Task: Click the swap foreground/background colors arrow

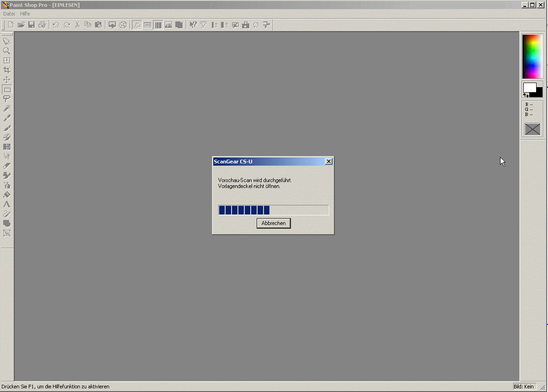Action: [x=526, y=95]
